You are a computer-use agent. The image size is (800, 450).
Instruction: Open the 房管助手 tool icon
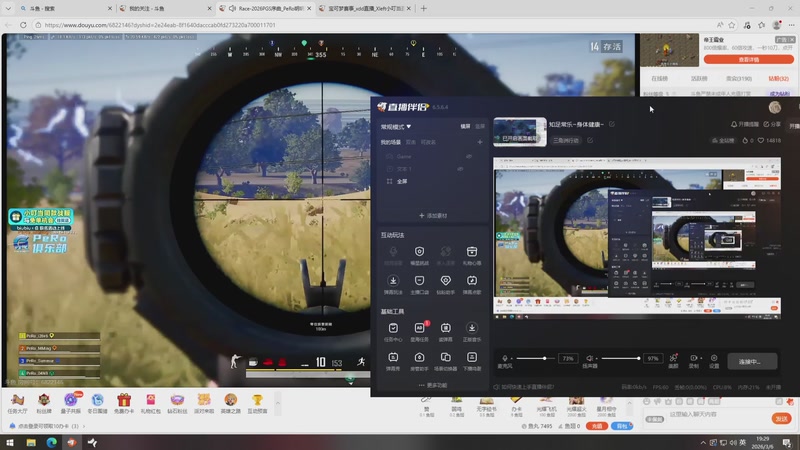419,357
